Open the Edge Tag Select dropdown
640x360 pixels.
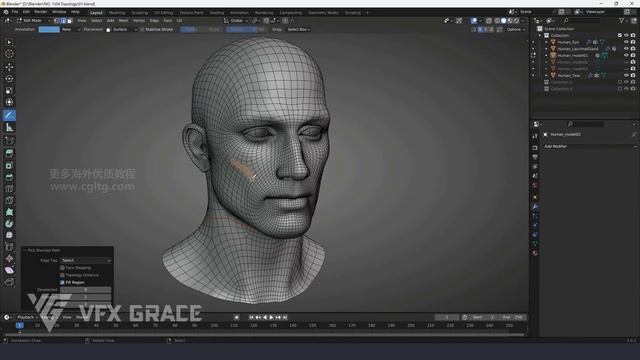click(86, 260)
